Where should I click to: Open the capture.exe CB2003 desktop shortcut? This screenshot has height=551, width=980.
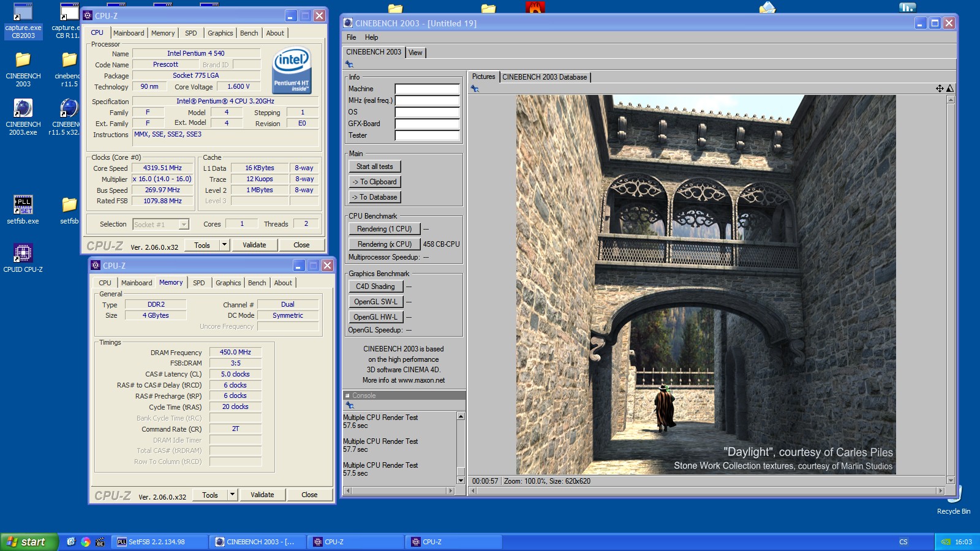click(23, 21)
